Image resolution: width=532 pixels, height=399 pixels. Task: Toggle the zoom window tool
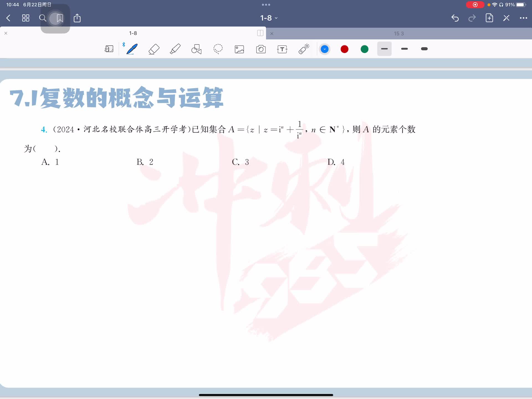pyautogui.click(x=109, y=49)
